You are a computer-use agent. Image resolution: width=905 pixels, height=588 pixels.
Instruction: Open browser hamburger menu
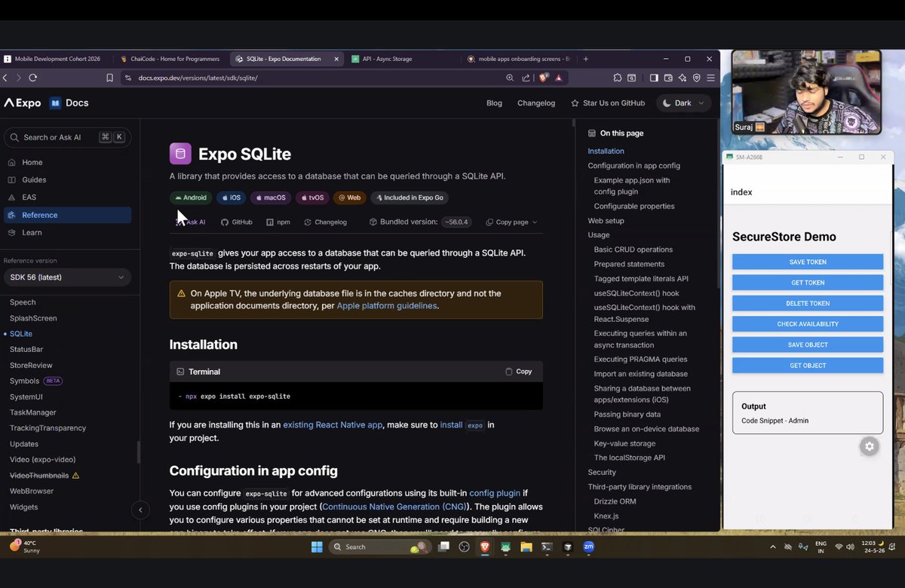tap(710, 78)
